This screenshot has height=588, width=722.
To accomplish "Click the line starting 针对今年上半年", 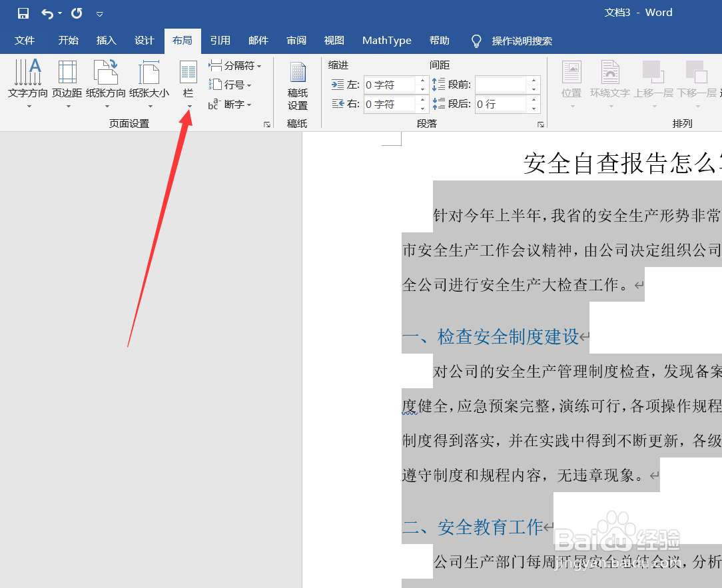I will tap(577, 216).
